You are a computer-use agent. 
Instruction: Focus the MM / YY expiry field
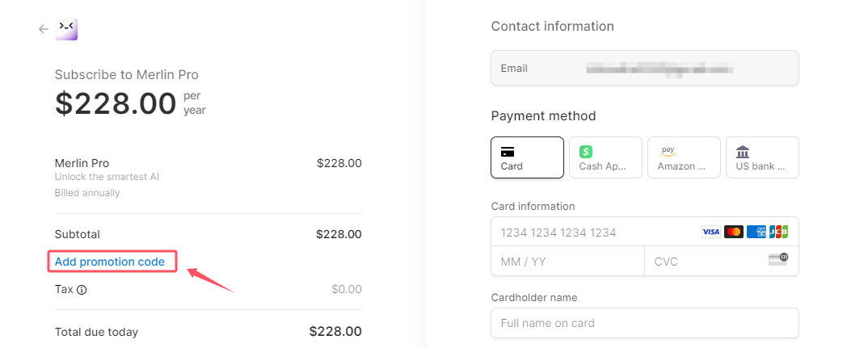pos(567,261)
